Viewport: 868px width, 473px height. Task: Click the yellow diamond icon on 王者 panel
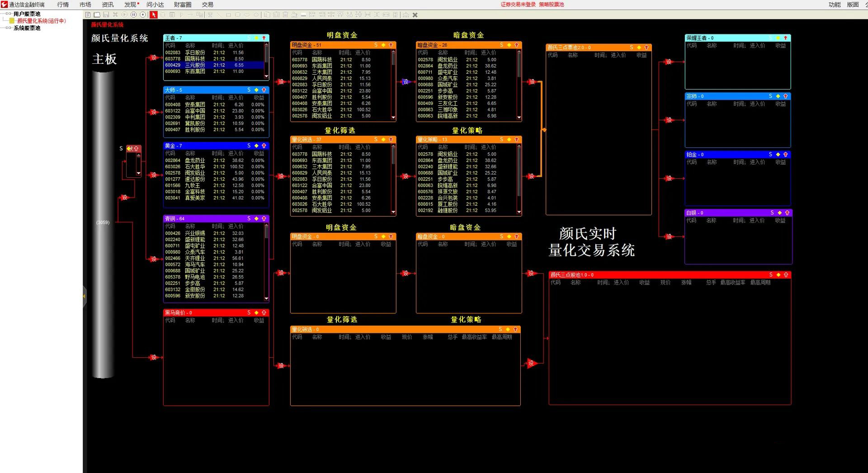[256, 38]
